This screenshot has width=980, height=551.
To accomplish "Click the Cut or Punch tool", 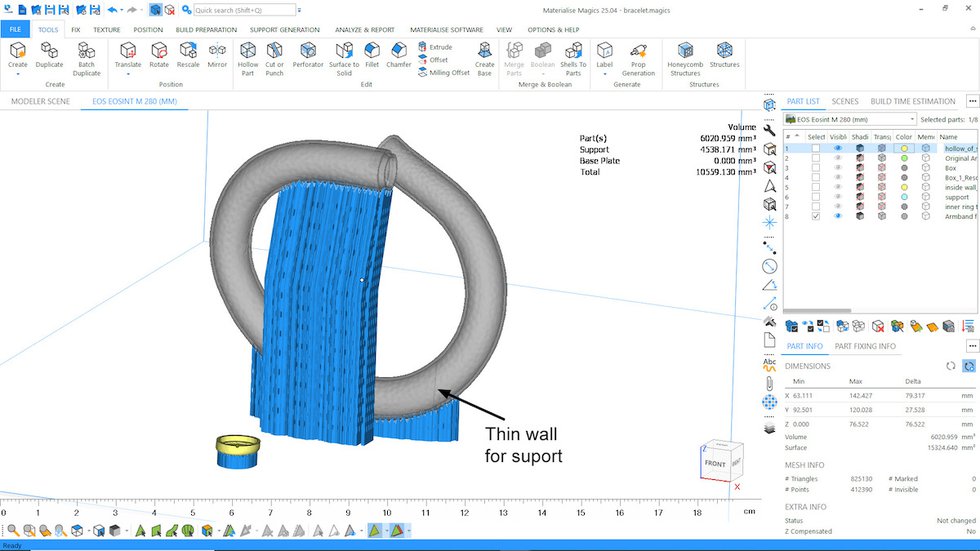I will [275, 56].
